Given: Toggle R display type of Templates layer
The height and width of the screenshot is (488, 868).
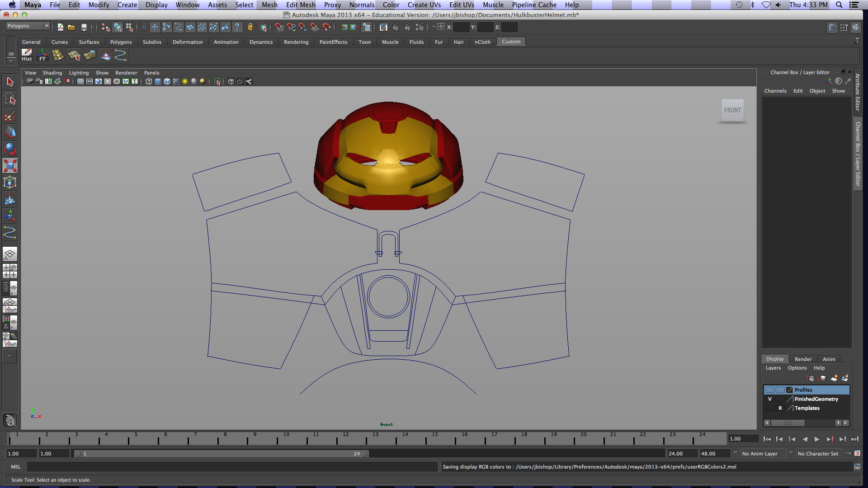Looking at the screenshot, I should pyautogui.click(x=780, y=408).
